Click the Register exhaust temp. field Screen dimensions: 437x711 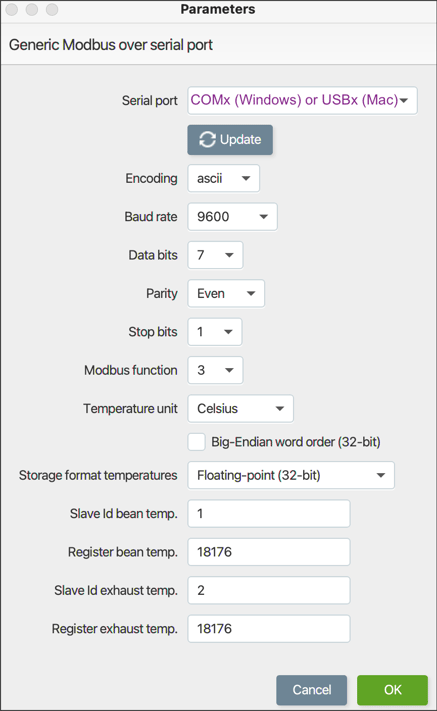click(269, 628)
